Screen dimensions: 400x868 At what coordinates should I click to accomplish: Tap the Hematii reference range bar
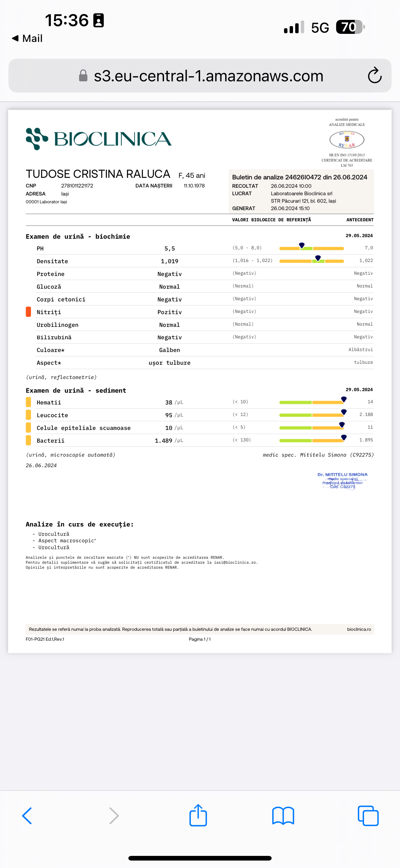coord(311,402)
